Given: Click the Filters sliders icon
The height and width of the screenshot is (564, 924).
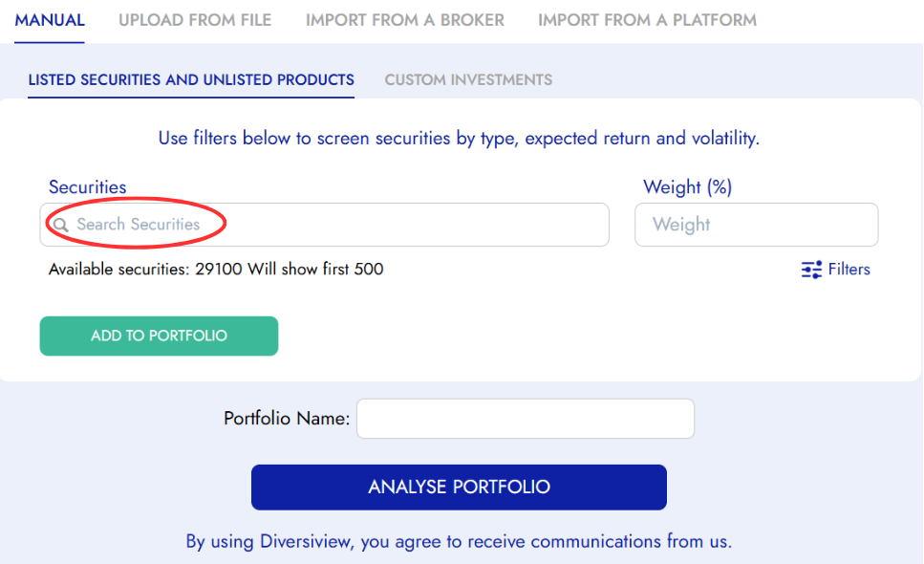Looking at the screenshot, I should (811, 270).
